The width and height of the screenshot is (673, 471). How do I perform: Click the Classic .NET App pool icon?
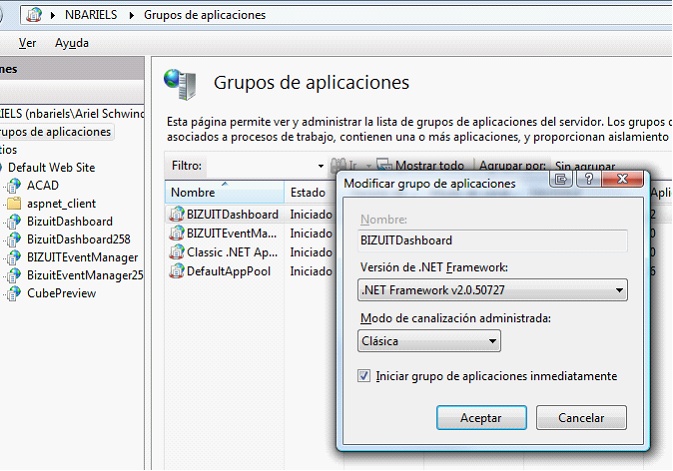pyautogui.click(x=176, y=252)
